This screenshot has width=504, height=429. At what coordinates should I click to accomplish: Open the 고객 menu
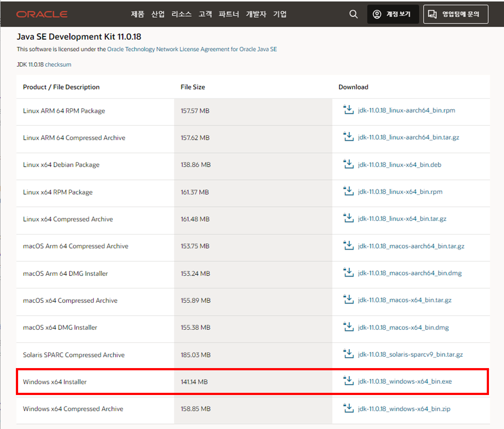tap(205, 14)
